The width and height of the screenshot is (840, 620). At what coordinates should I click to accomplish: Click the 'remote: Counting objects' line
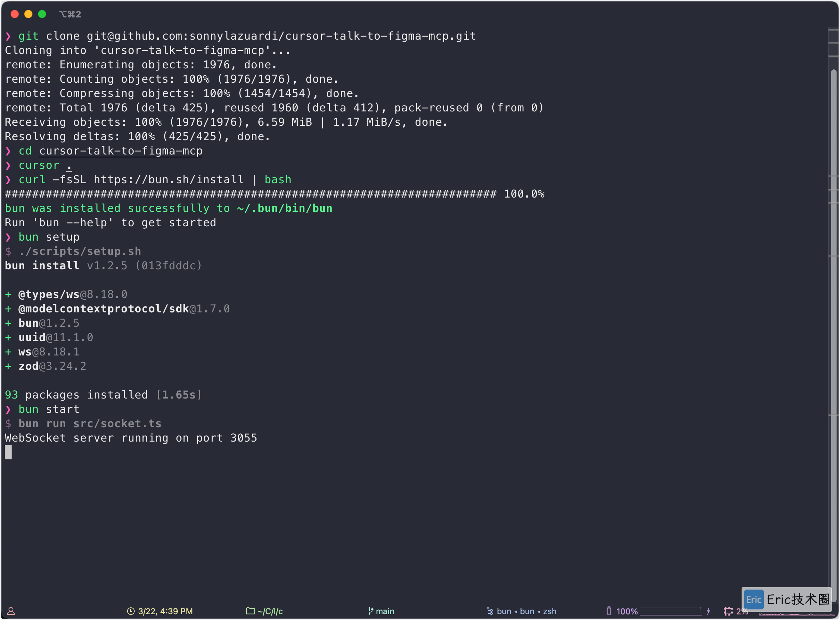pyautogui.click(x=172, y=79)
